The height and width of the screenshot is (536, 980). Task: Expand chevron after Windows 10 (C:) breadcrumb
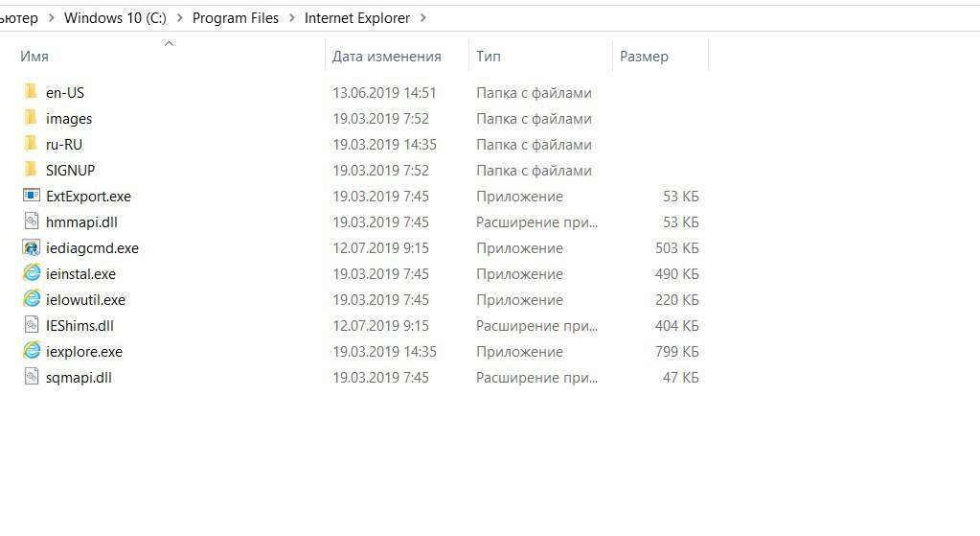(x=180, y=18)
